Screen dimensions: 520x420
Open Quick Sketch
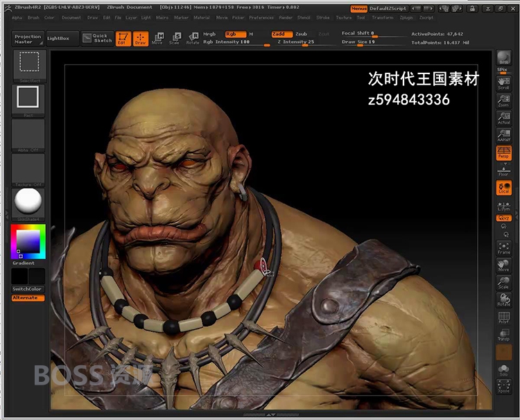pyautogui.click(x=98, y=38)
